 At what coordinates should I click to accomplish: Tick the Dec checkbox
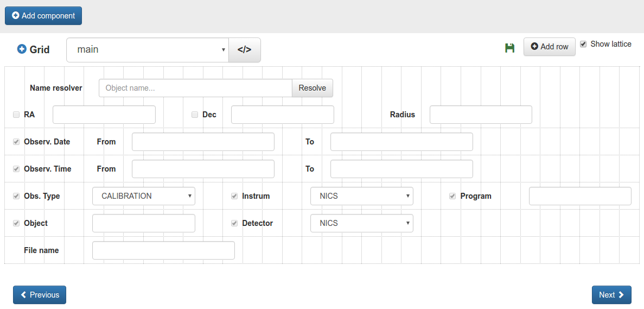tap(195, 115)
